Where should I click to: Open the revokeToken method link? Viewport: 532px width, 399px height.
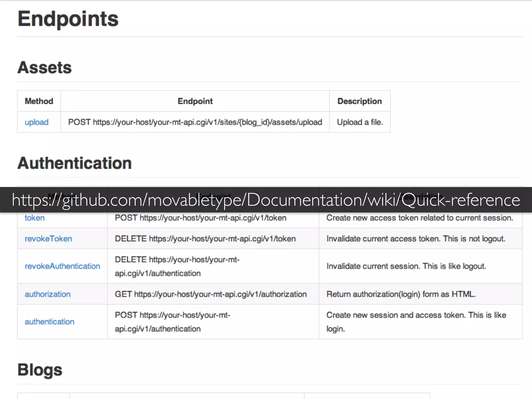tap(48, 239)
